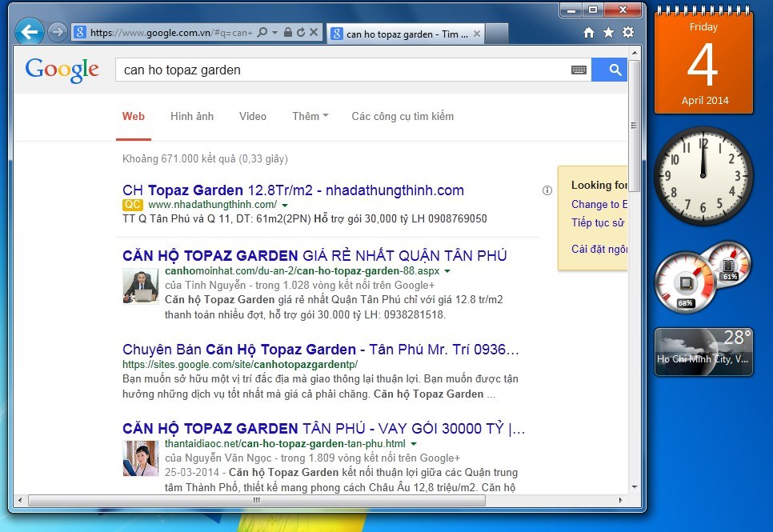773x532 pixels.
Task: Expand the Thêm dropdown menu
Action: [x=310, y=116]
